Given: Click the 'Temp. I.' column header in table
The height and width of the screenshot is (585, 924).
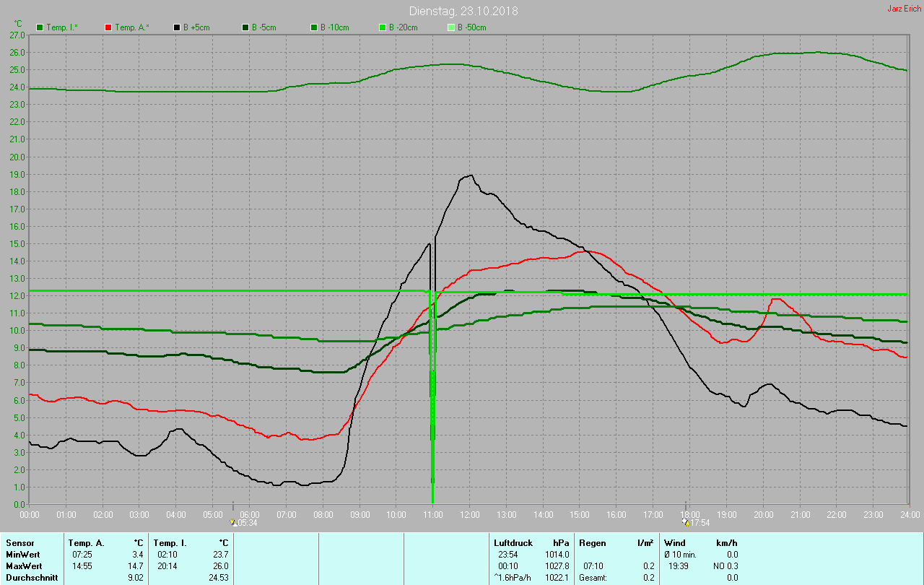Looking at the screenshot, I should (x=170, y=543).
